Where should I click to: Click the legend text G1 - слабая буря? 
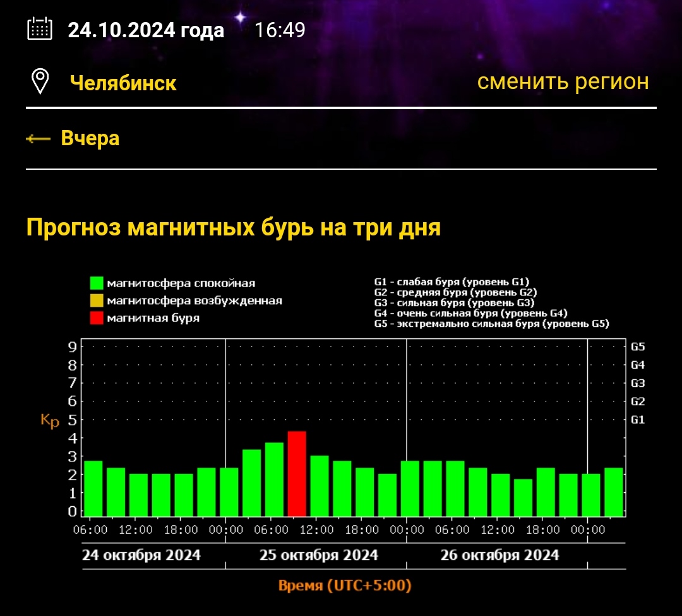pyautogui.click(x=452, y=281)
